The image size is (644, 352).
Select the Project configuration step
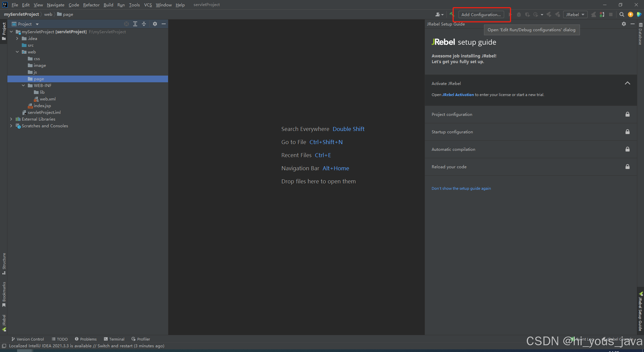(531, 115)
